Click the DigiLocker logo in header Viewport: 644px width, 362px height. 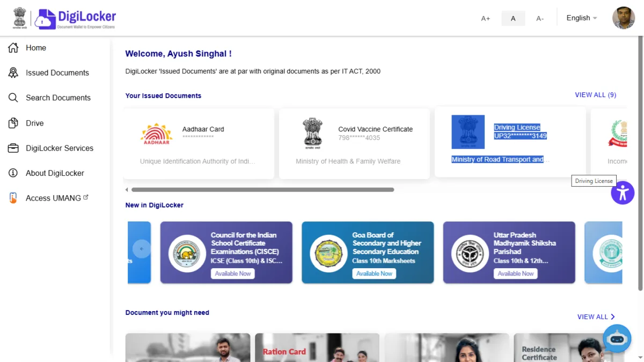(75, 19)
